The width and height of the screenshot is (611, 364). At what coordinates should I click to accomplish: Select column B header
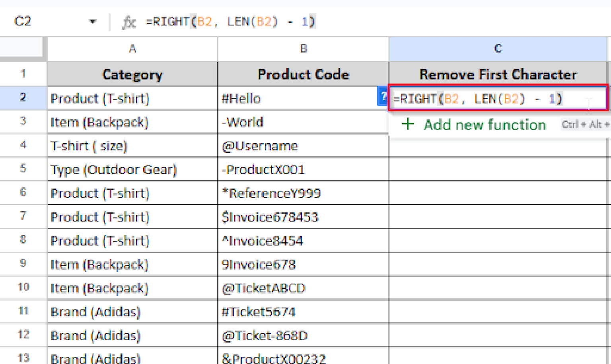(x=303, y=49)
